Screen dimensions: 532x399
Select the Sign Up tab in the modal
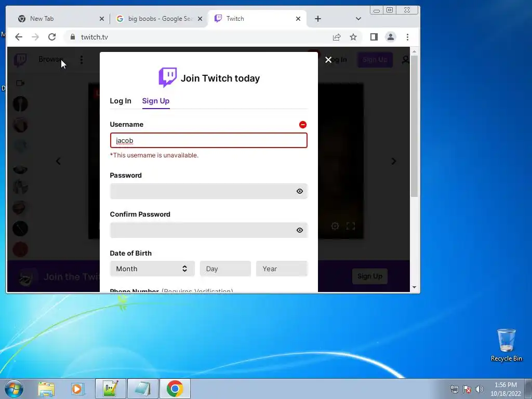click(x=156, y=101)
